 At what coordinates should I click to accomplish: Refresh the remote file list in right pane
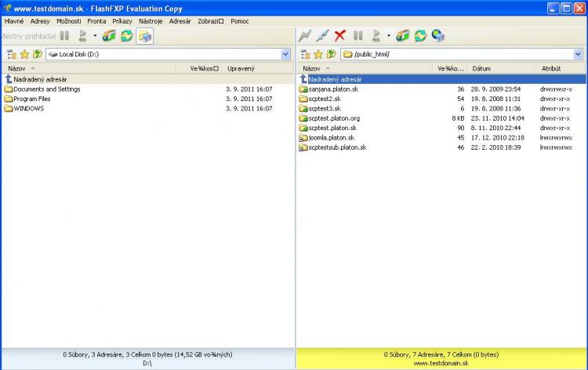tap(420, 36)
